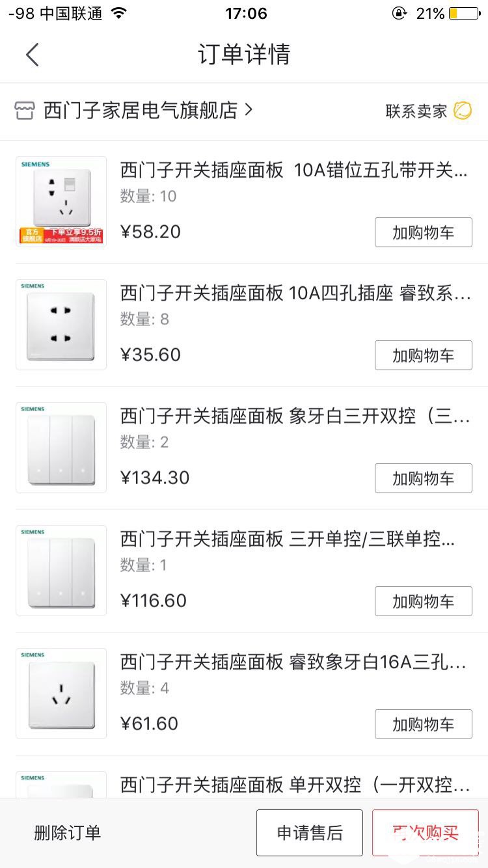Tap the battery icon in status bar
This screenshot has width=488, height=868.
pos(464,13)
